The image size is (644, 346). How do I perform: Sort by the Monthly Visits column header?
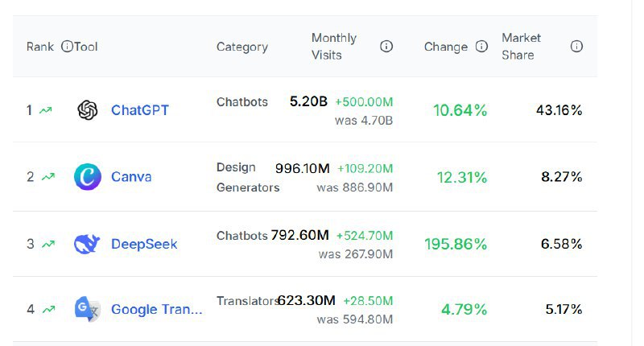tap(334, 47)
